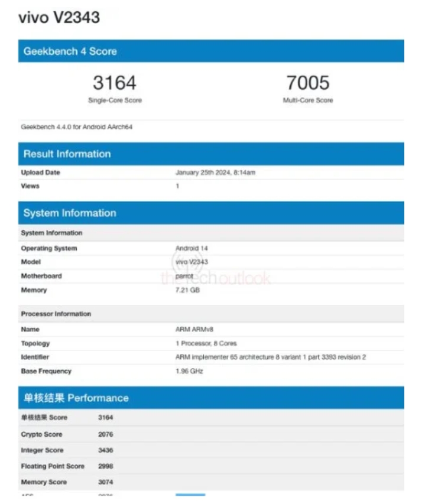Select the Floating Point value 2998

[105, 466]
